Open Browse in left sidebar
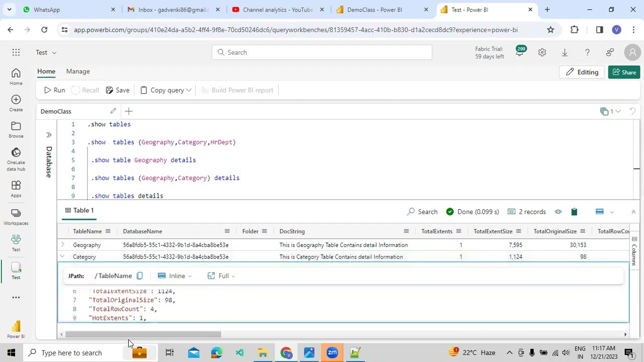Image resolution: width=644 pixels, height=362 pixels. tap(16, 130)
